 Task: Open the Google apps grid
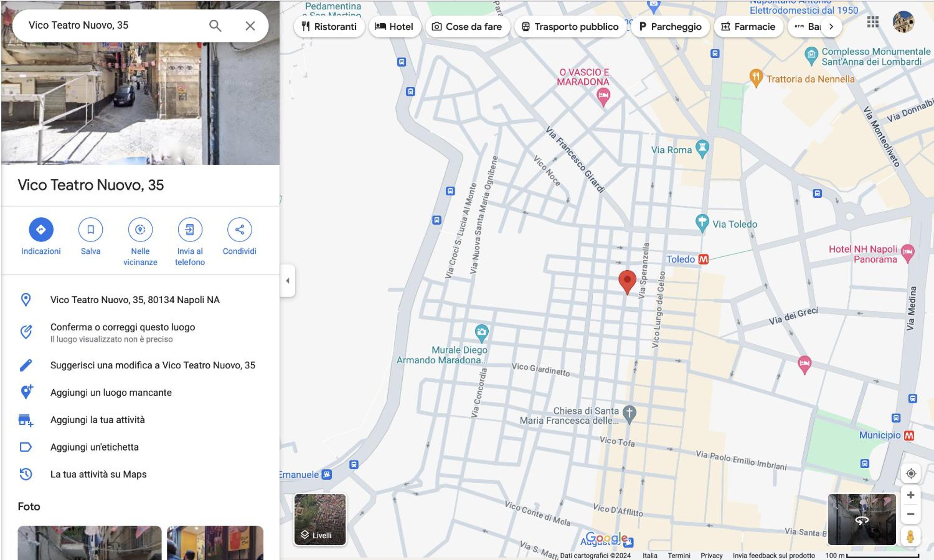(x=873, y=22)
